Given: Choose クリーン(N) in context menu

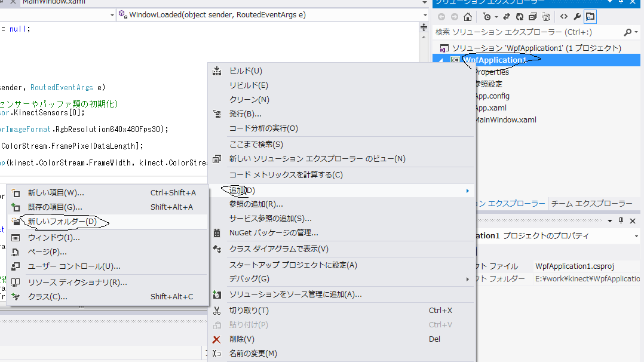Looking at the screenshot, I should 342,100.
